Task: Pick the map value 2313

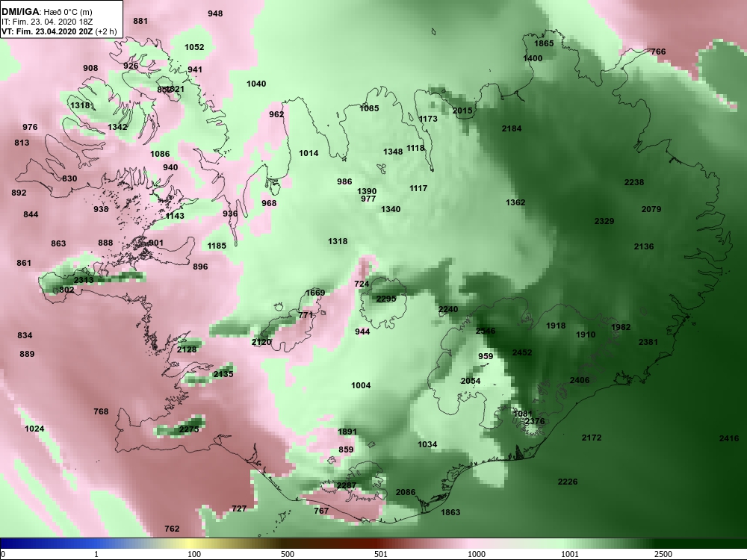Action: point(84,280)
